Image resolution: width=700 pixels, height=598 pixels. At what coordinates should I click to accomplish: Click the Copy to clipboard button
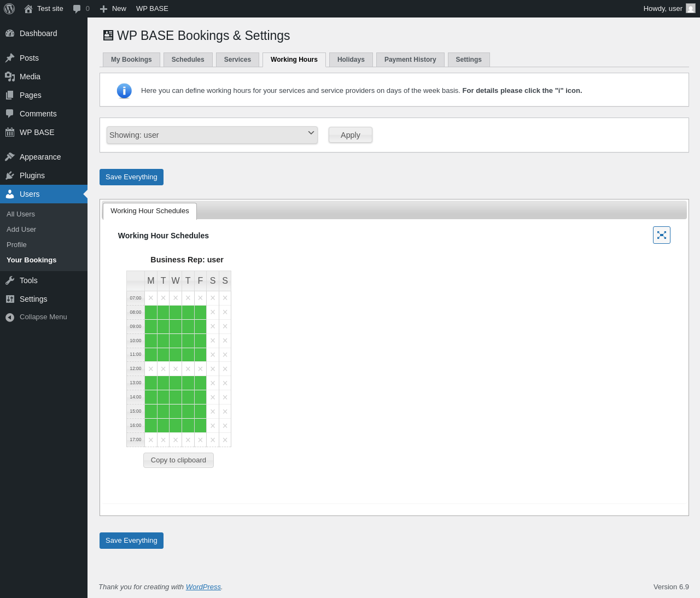(x=178, y=460)
